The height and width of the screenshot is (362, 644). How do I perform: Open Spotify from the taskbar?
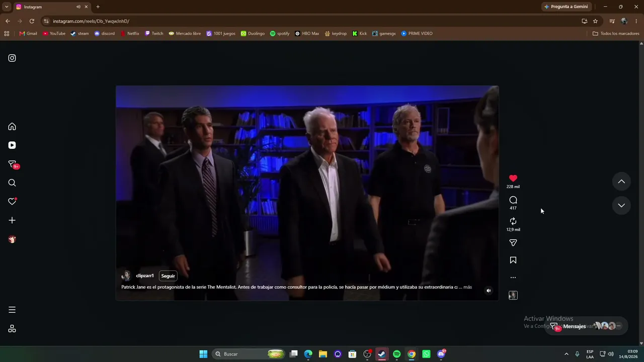click(396, 354)
